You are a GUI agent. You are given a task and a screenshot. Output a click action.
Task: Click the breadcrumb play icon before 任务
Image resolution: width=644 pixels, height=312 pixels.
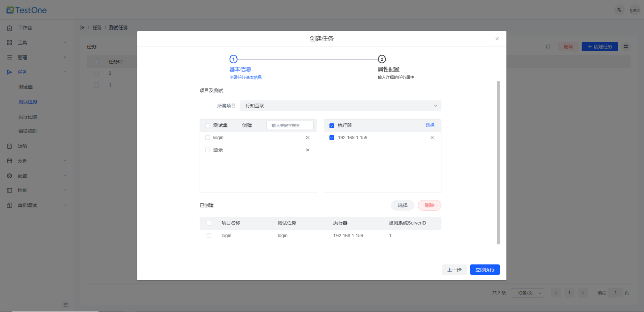[82, 27]
